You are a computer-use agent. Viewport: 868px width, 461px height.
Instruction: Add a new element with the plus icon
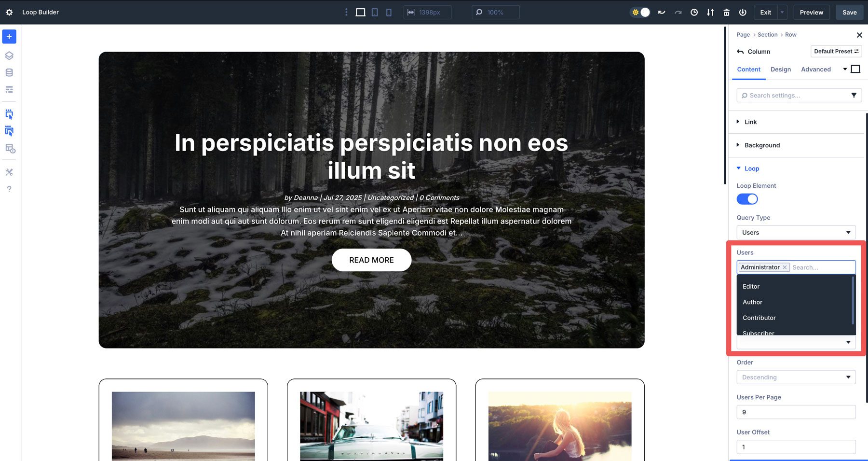click(9, 36)
